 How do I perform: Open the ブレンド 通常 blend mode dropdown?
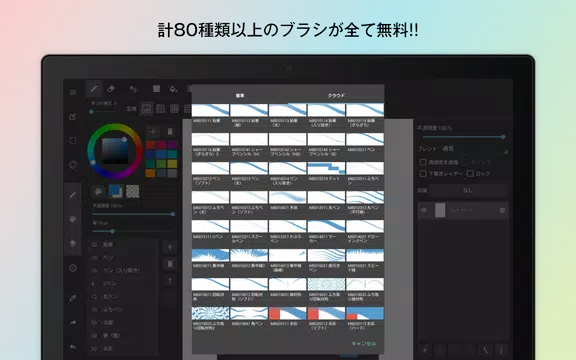point(463,149)
